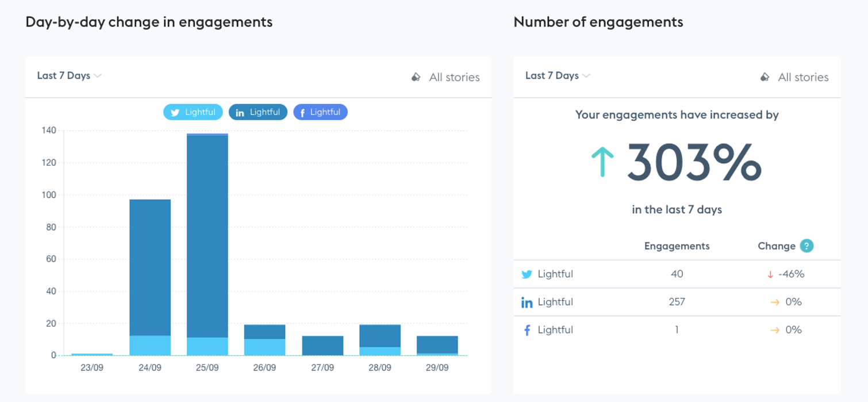The width and height of the screenshot is (868, 402).
Task: Open the Last 7 Days dropdown in the Number of engagements card
Action: coord(558,75)
